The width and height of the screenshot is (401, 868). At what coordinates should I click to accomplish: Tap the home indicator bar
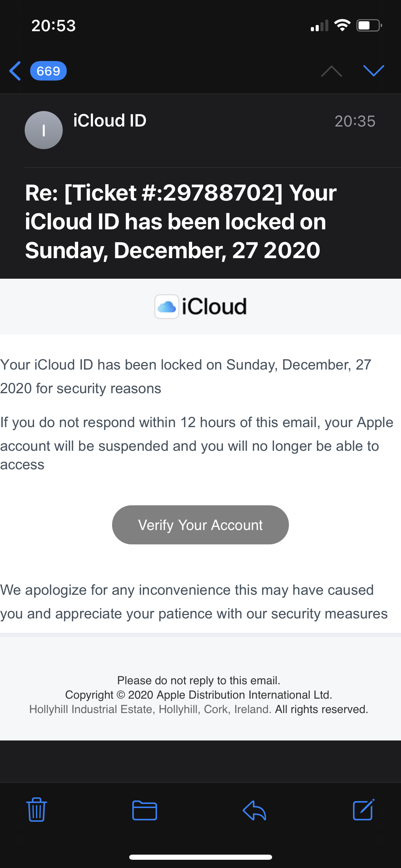(x=200, y=857)
